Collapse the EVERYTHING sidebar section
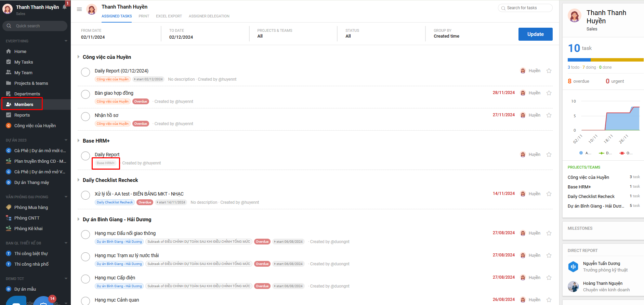The image size is (644, 305). (66, 41)
